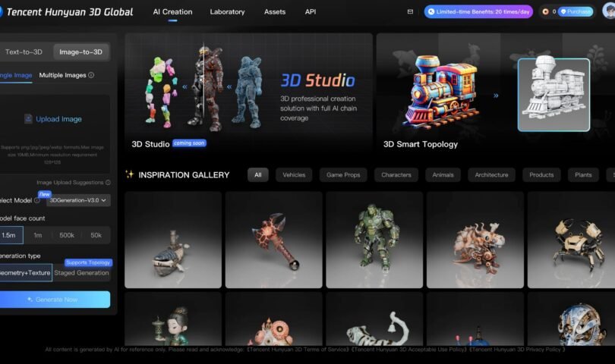Click left chevrons in 3D Studio banner
615x364 pixels.
pos(184,87)
